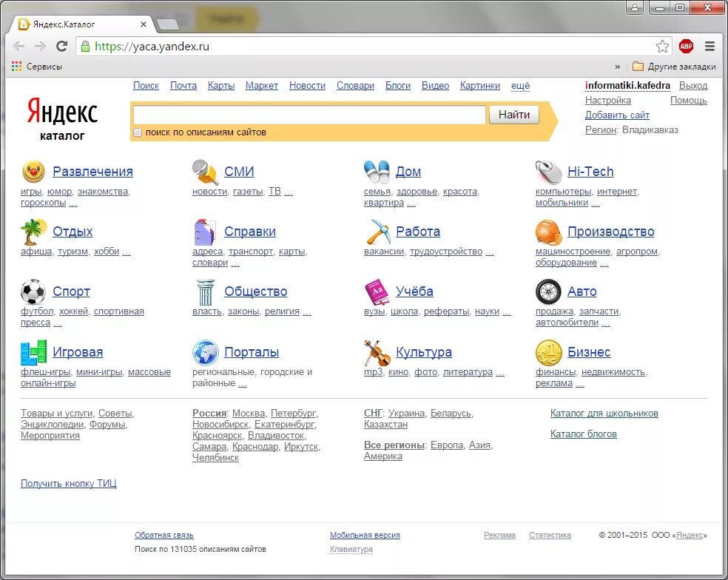Screen dimensions: 728x580
Task: Click the Найти search button
Action: [x=514, y=115]
